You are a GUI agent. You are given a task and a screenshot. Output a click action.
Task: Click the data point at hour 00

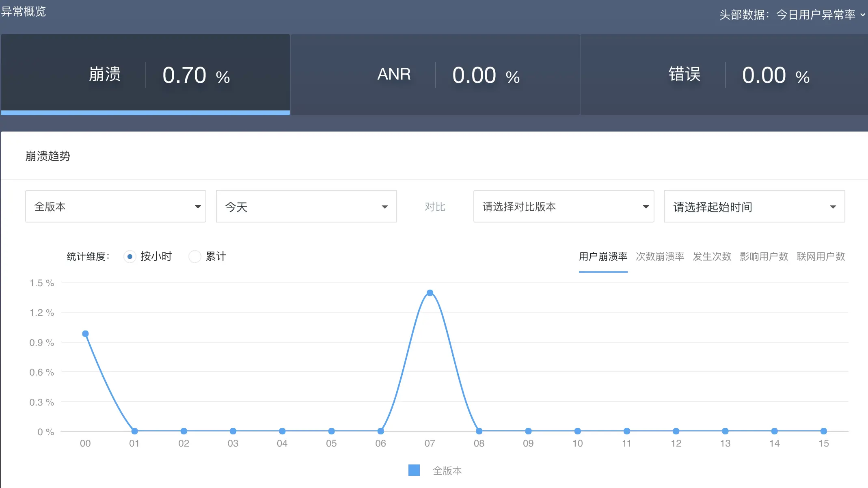click(85, 334)
